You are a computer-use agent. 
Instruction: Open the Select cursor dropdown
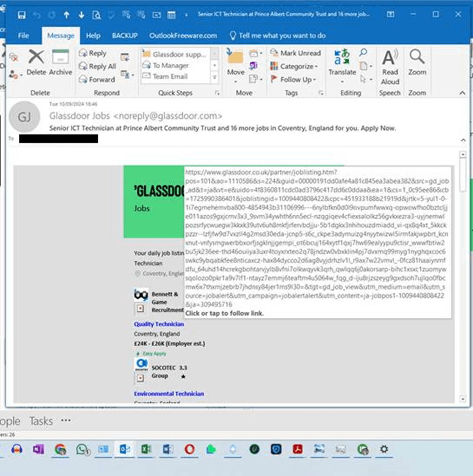(x=366, y=79)
